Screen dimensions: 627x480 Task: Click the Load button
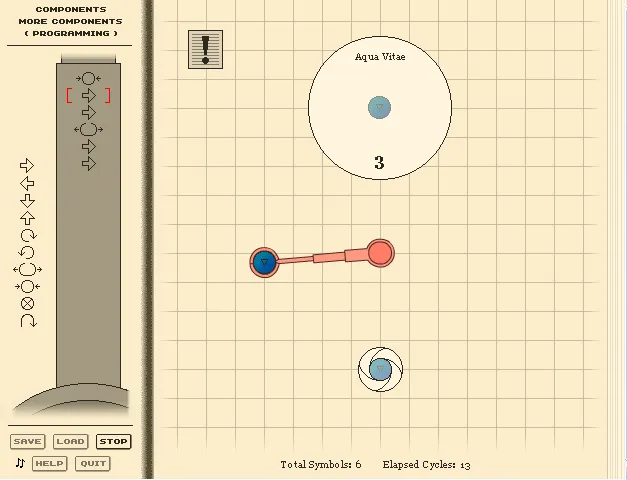pos(70,441)
